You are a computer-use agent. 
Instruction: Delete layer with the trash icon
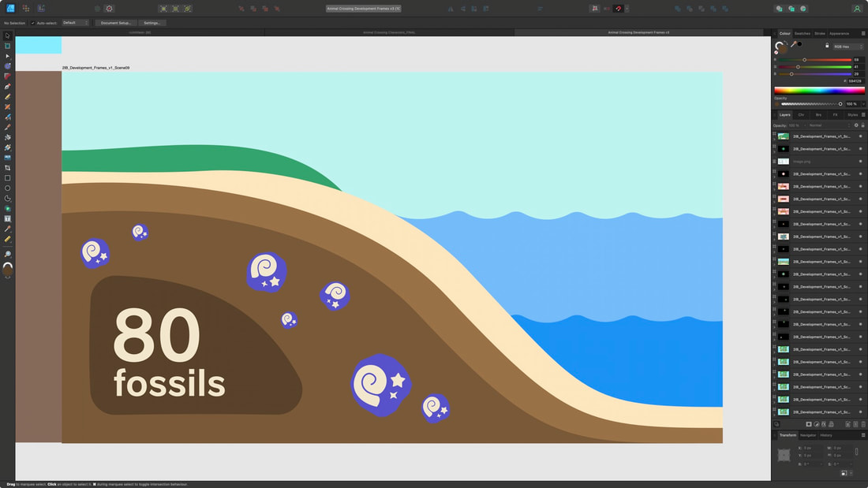[863, 424]
